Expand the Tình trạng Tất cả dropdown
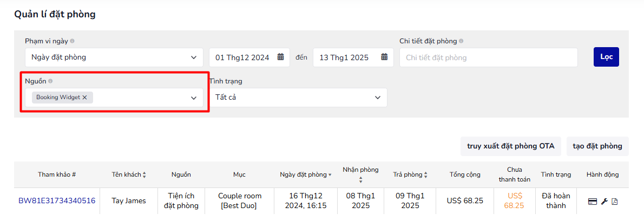This screenshot has width=644, height=220. pos(378,98)
